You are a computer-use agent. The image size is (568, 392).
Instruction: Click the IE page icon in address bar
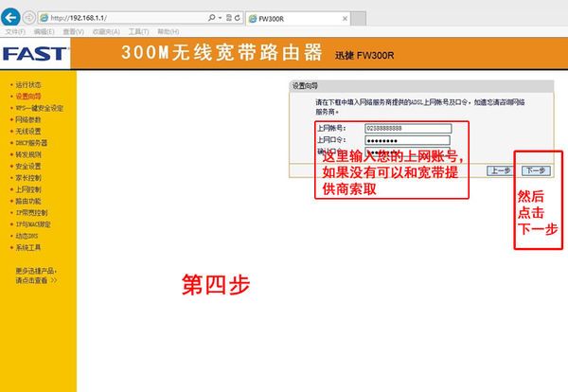click(x=44, y=18)
